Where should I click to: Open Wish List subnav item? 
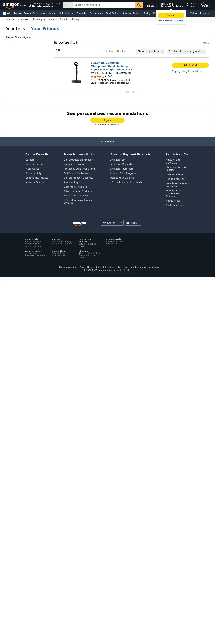click(10, 19)
